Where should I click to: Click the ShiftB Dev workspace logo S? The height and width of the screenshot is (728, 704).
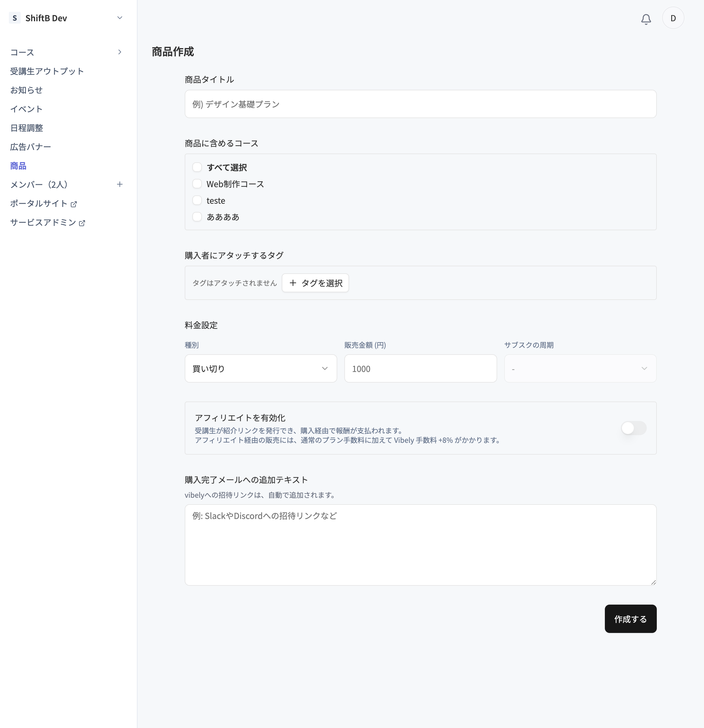[14, 18]
